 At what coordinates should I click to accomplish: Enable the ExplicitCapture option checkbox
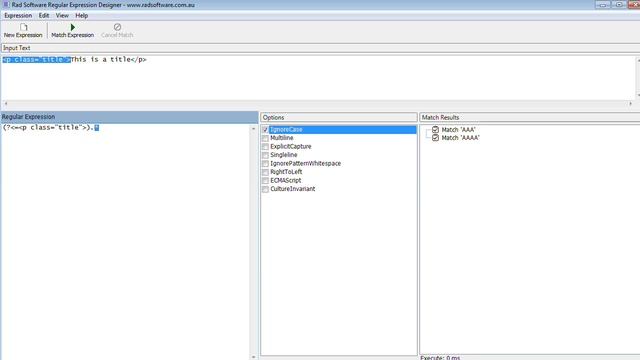click(265, 147)
